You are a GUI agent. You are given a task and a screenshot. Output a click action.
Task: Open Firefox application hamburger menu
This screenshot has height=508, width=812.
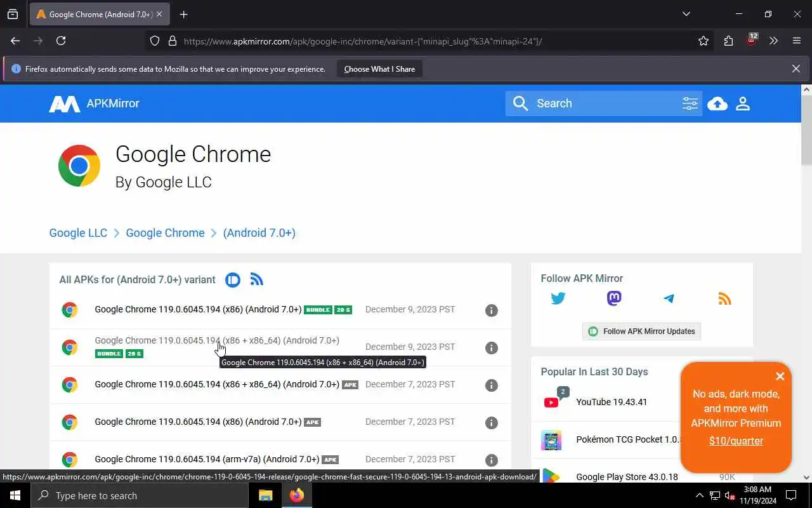click(x=797, y=41)
